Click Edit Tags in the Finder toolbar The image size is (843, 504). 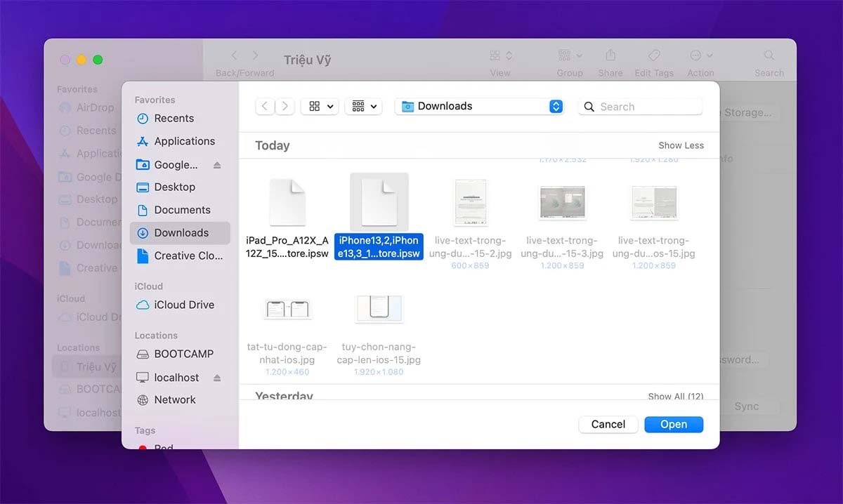(653, 61)
